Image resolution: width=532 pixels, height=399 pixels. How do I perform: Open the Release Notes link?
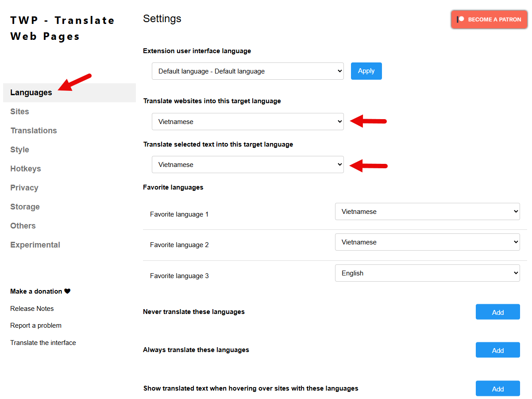[x=32, y=309]
